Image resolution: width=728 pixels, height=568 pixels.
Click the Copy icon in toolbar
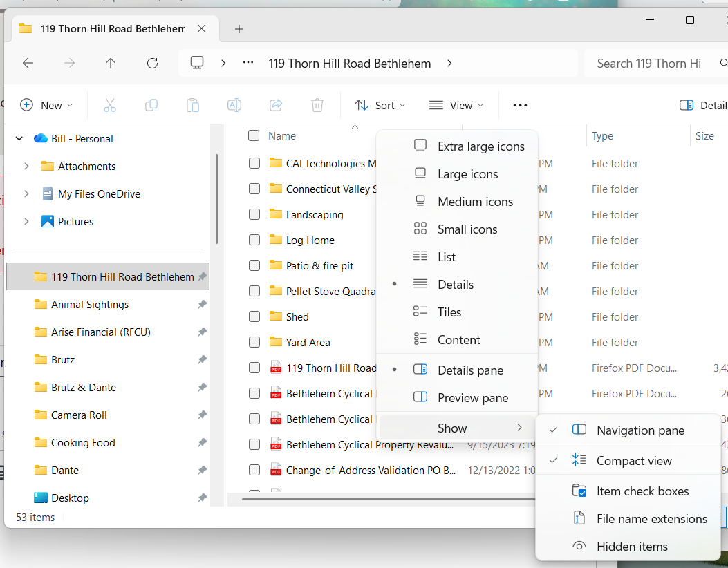click(x=151, y=105)
